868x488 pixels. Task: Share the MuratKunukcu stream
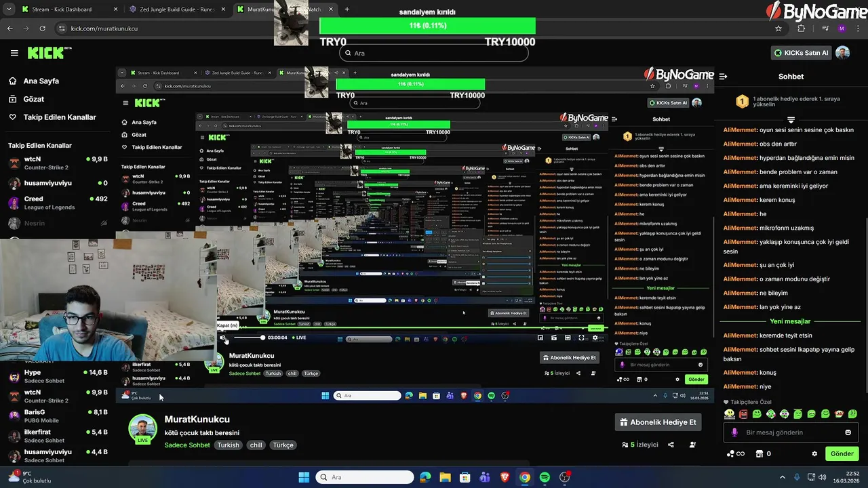(x=671, y=445)
